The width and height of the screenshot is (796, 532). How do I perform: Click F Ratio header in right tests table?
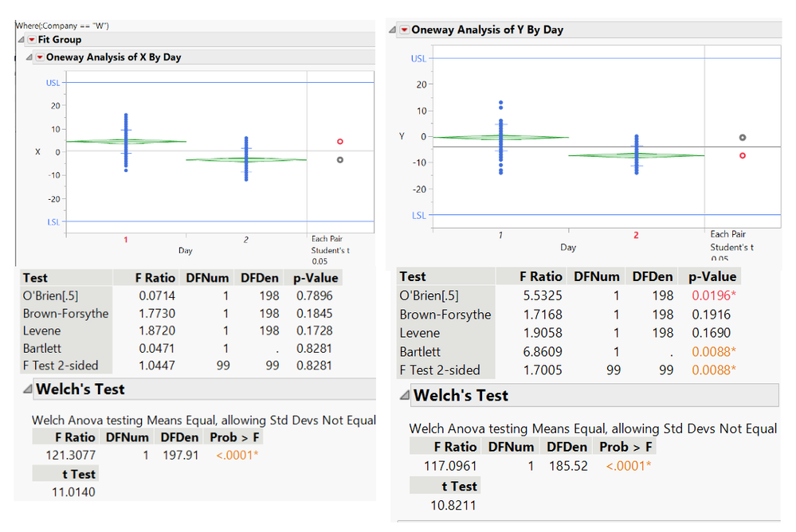pos(541,276)
